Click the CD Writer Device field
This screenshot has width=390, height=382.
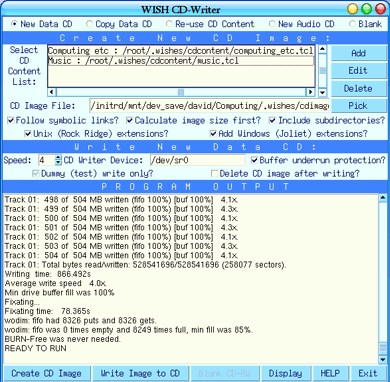[x=198, y=160]
